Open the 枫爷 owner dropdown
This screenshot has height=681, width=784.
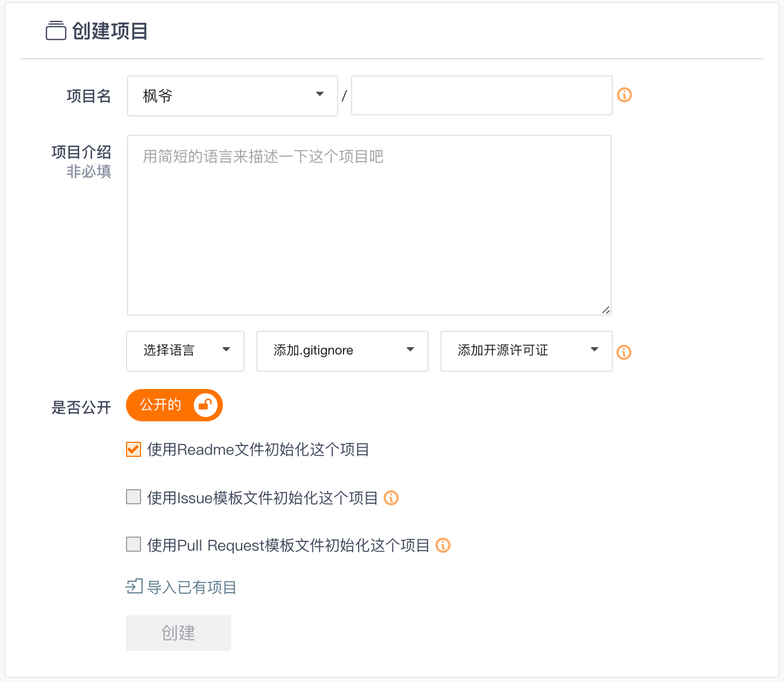click(233, 96)
